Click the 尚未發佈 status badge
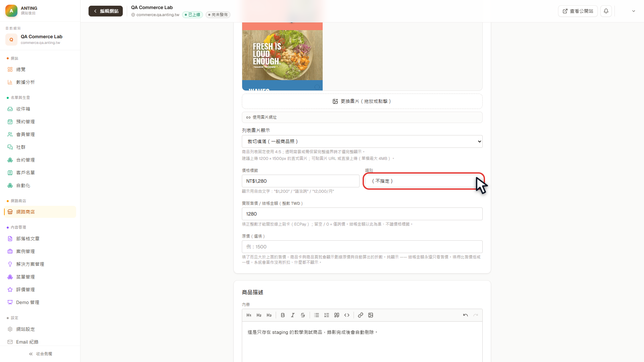Screen dimensions: 644x362 (218, 15)
